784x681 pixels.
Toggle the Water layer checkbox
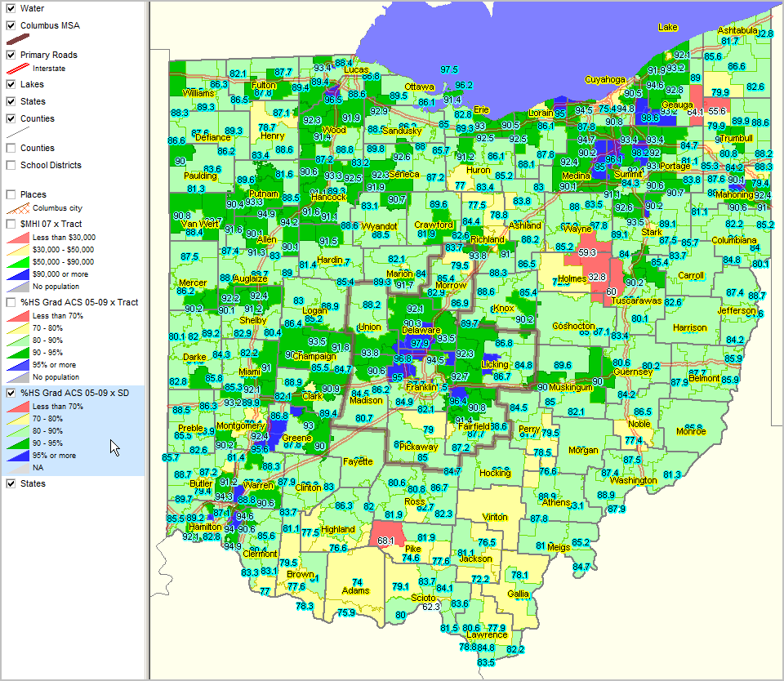(10, 8)
